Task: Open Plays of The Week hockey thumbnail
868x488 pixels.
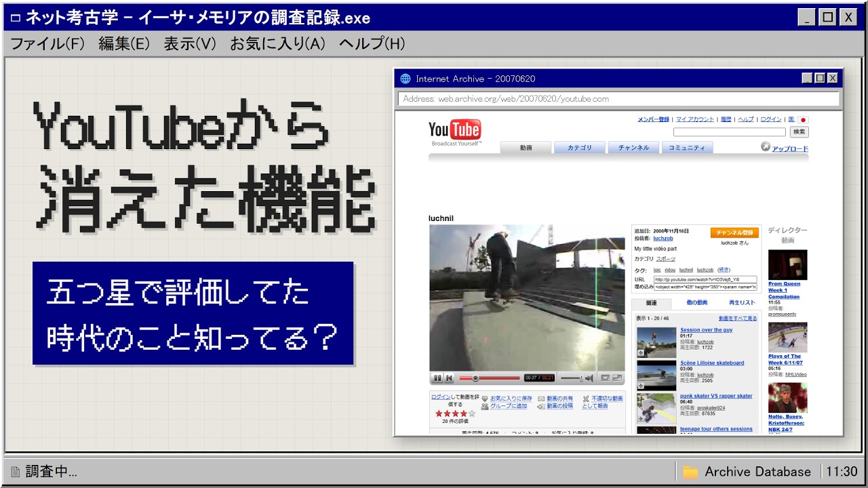Action: click(x=788, y=337)
